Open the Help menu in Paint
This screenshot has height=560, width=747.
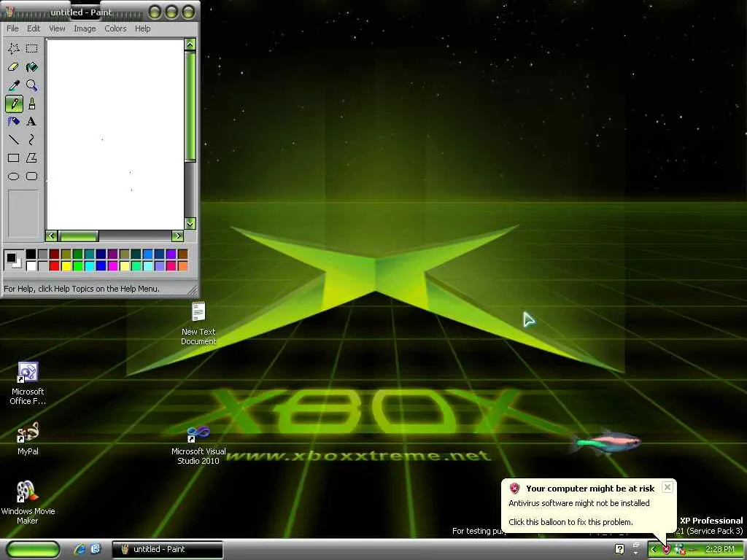pos(142,28)
